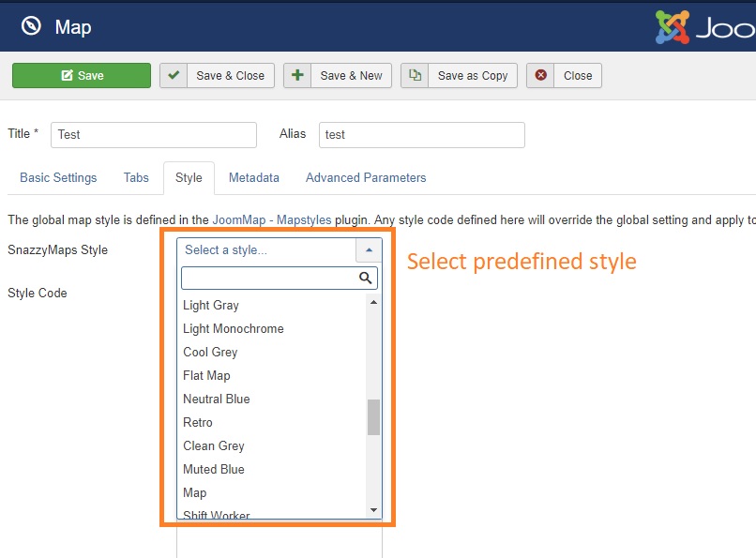Viewport: 756px width, 558px height.
Task: Click Save & New label
Action: (352, 76)
